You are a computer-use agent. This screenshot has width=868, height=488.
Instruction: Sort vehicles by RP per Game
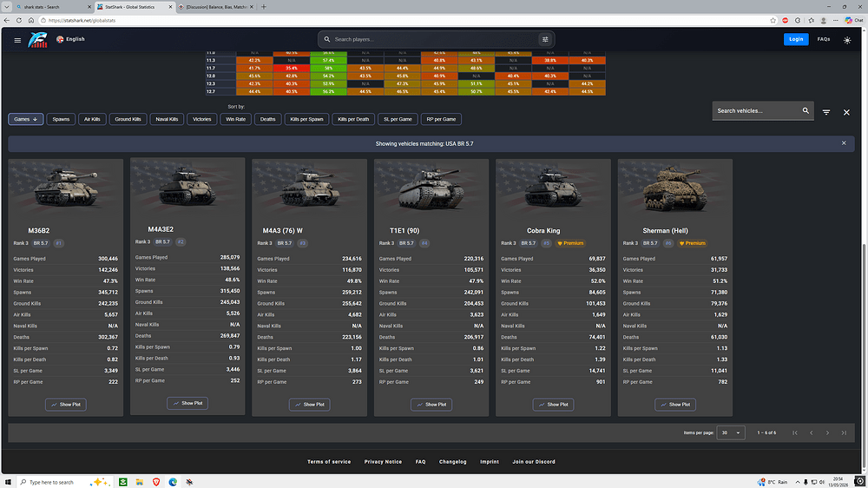click(x=441, y=119)
